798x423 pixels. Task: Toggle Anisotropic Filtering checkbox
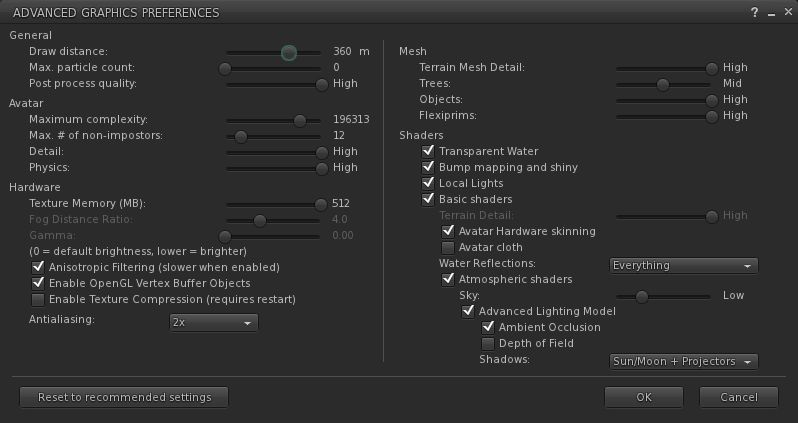pyautogui.click(x=39, y=267)
